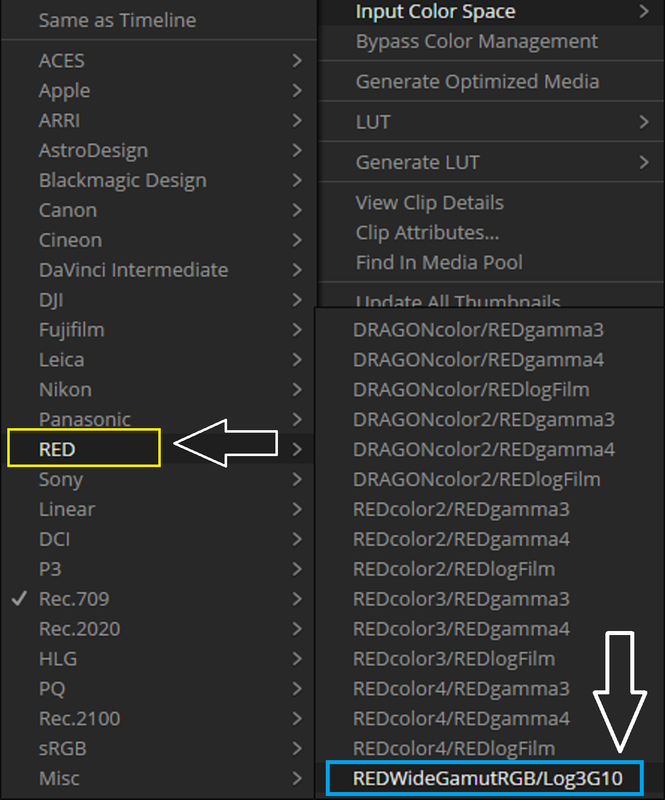Open the LUT submenu
Image resolution: width=665 pixels, height=800 pixels.
[491, 122]
